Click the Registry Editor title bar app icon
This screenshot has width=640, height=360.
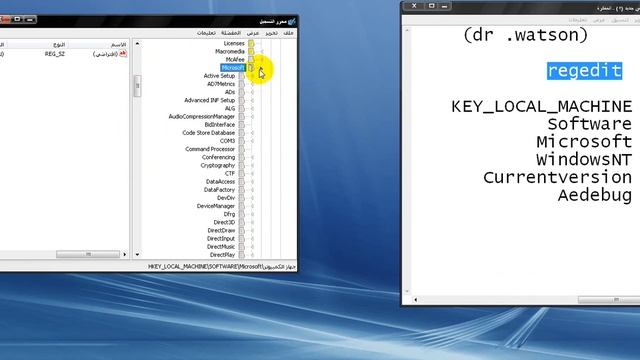coord(291,21)
